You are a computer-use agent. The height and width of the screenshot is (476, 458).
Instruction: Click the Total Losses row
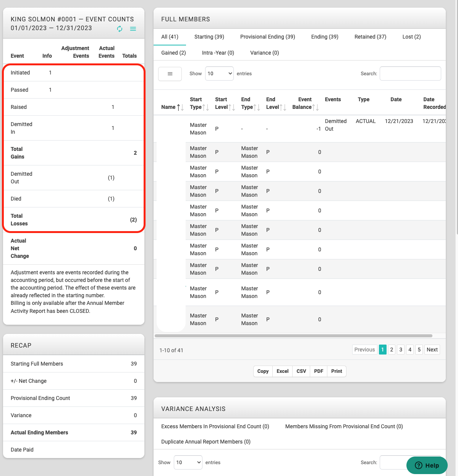[74, 220]
